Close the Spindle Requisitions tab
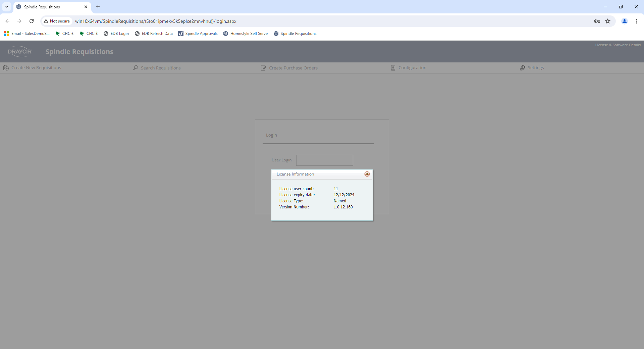The image size is (644, 349). click(86, 7)
